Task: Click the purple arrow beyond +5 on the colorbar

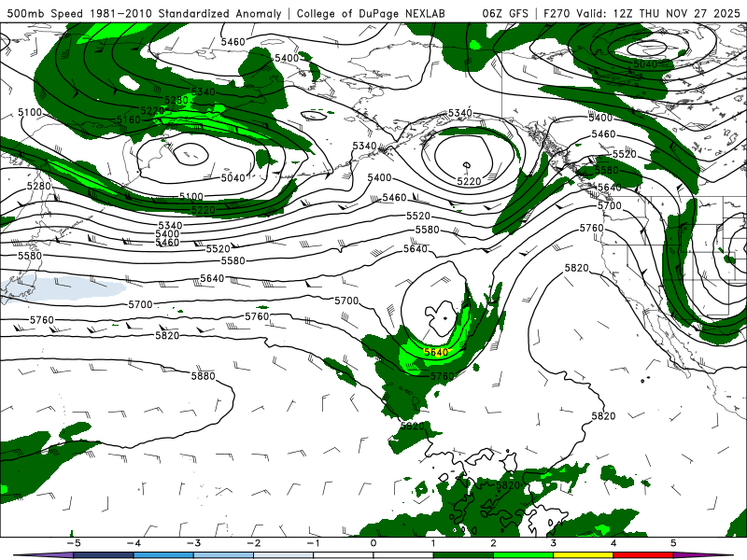Action: (704, 555)
